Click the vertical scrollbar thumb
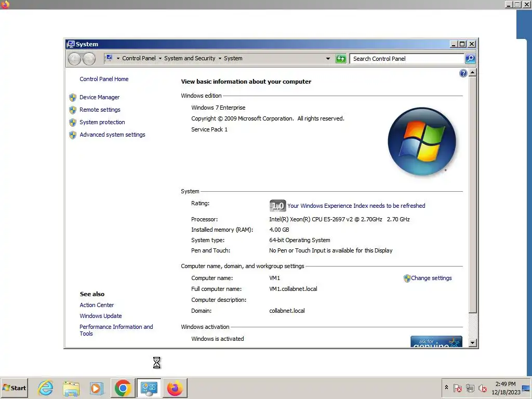Image resolution: width=532 pixels, height=399 pixels. [473, 195]
